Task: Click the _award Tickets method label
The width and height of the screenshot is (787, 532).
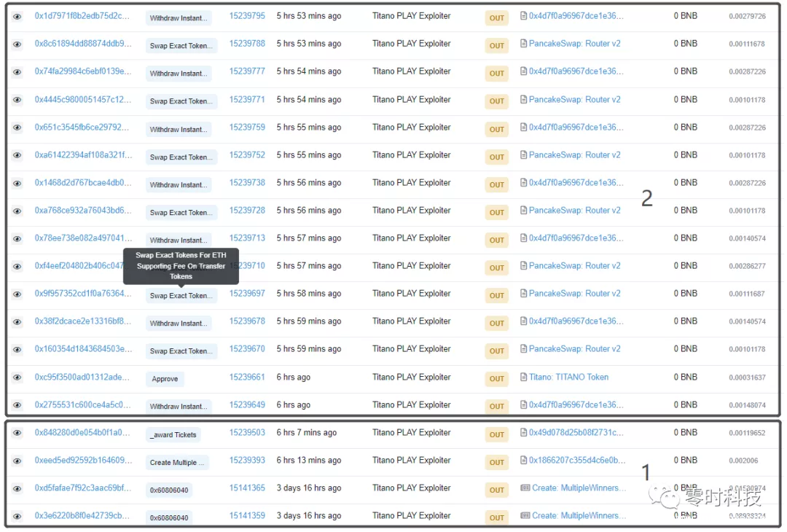Action: tap(173, 435)
